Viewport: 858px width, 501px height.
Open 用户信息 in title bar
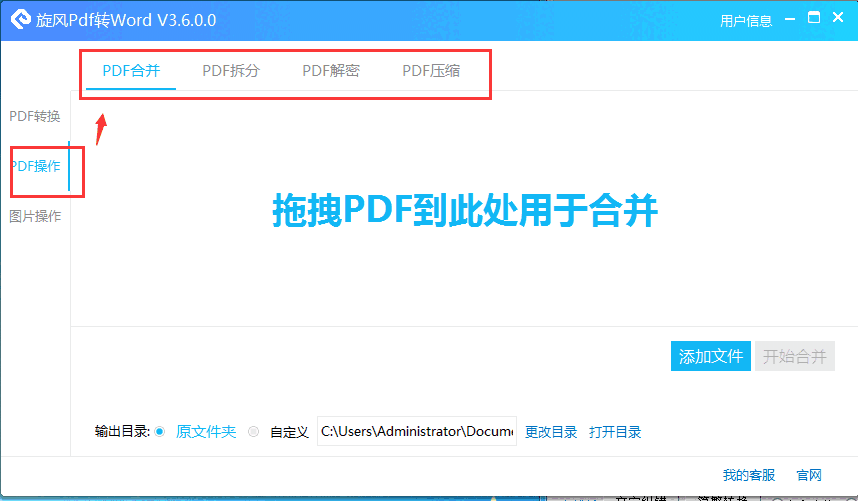click(746, 21)
